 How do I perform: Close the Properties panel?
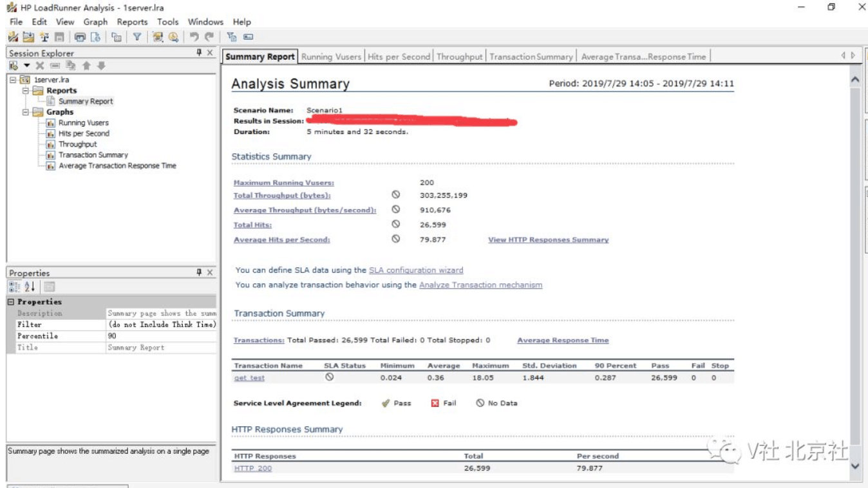pyautogui.click(x=210, y=272)
